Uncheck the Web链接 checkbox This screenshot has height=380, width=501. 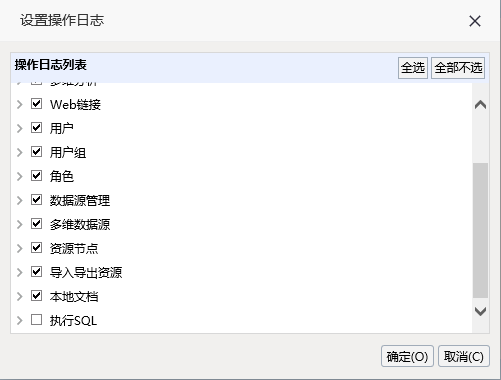pos(36,104)
